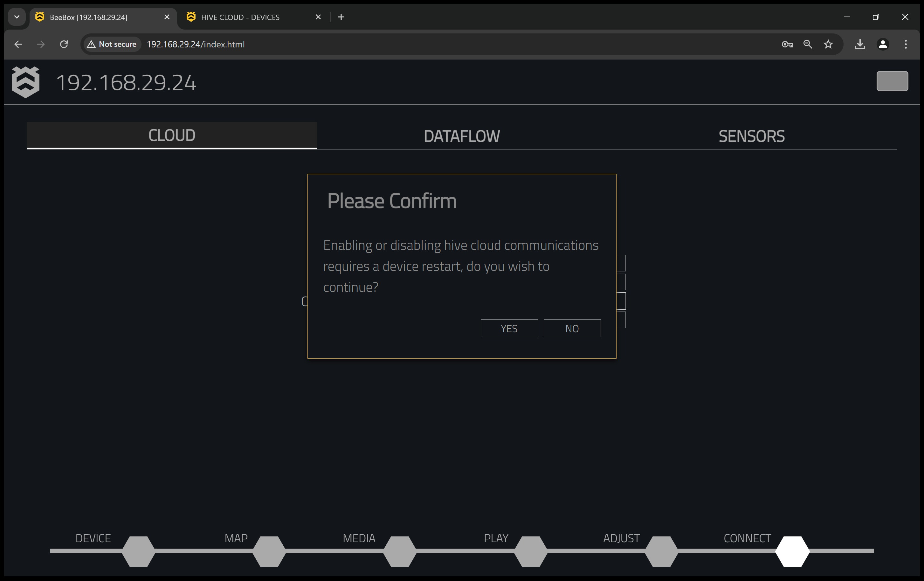Click YES to confirm device restart
The height and width of the screenshot is (581, 924).
(509, 328)
